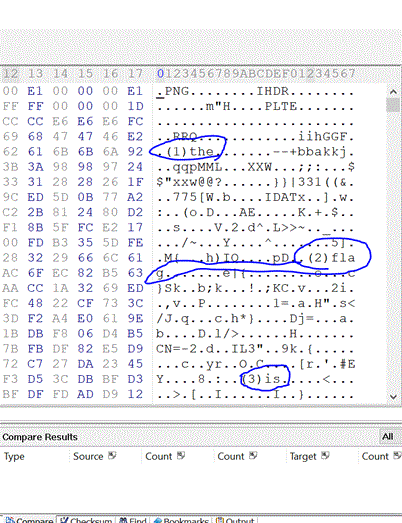
Task: Click the column 17 offset header
Action: (135, 73)
